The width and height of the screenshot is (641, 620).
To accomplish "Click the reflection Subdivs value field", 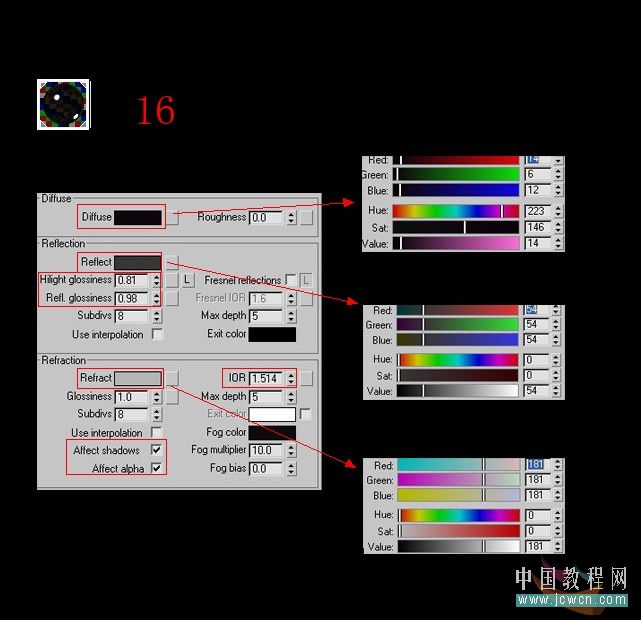I will point(132,316).
